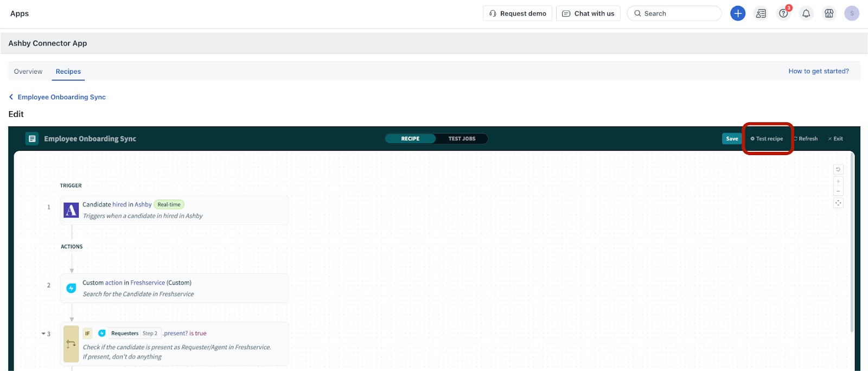
Task: Open the Overview tab
Action: click(x=28, y=72)
